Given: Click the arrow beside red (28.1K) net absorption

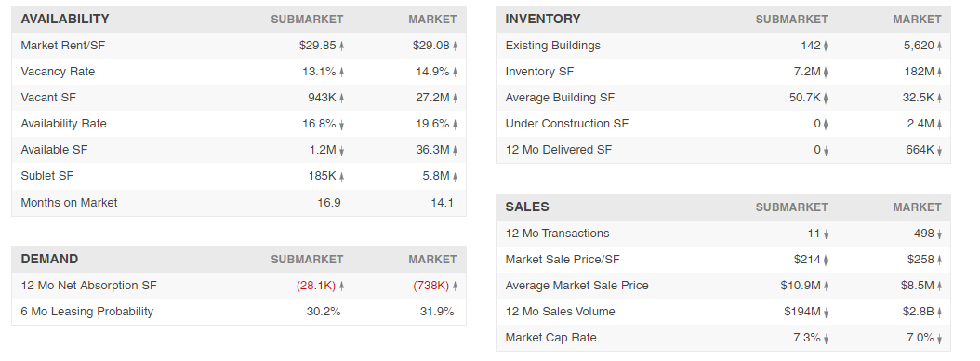Looking at the screenshot, I should [342, 286].
